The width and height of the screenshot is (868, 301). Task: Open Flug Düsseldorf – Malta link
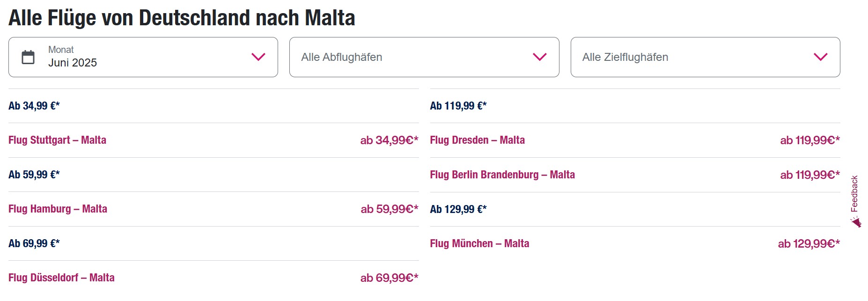click(61, 278)
